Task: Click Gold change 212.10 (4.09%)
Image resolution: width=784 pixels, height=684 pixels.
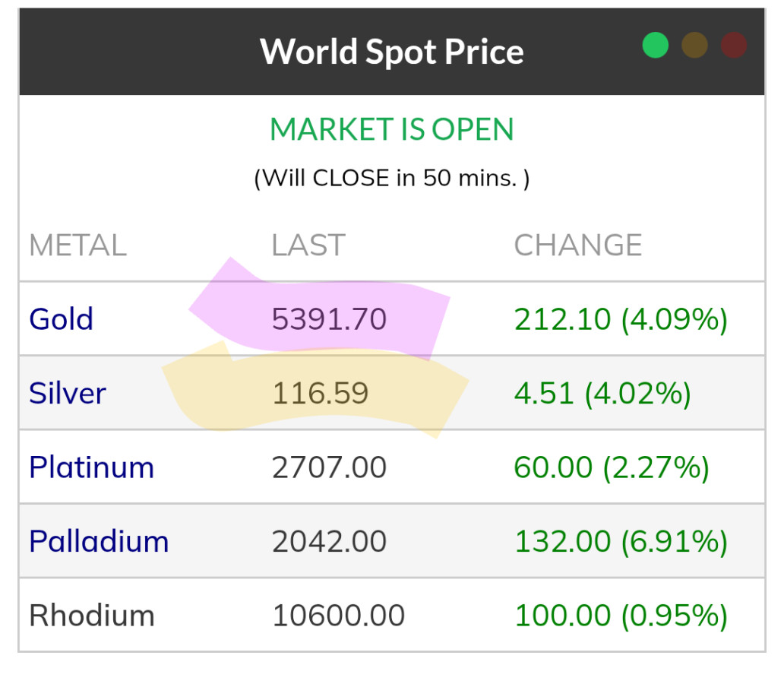Action: coord(621,319)
